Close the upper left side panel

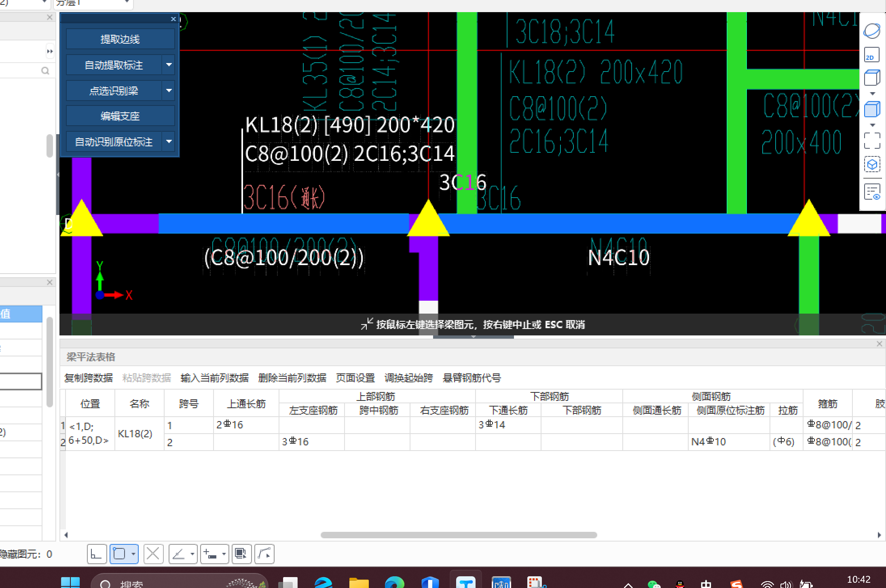[x=50, y=17]
